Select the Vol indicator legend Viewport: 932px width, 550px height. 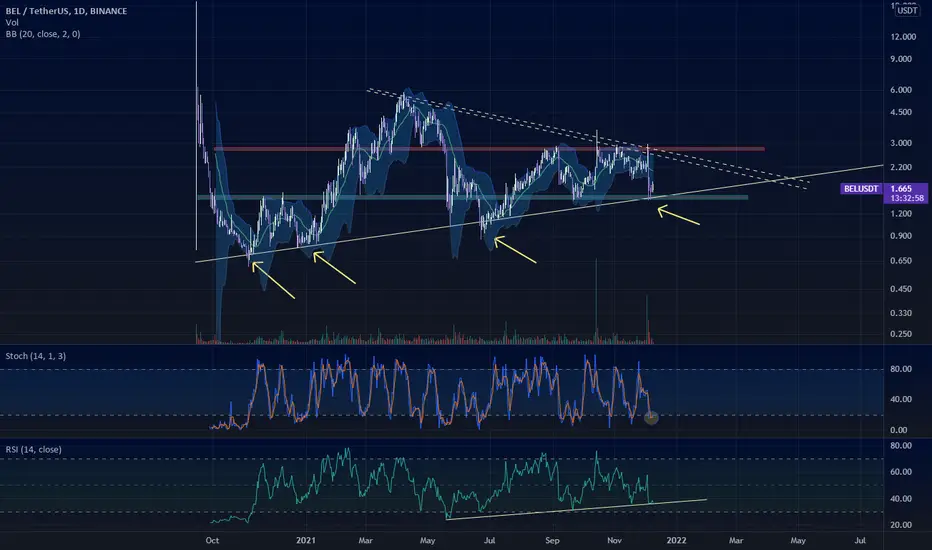tap(12, 23)
